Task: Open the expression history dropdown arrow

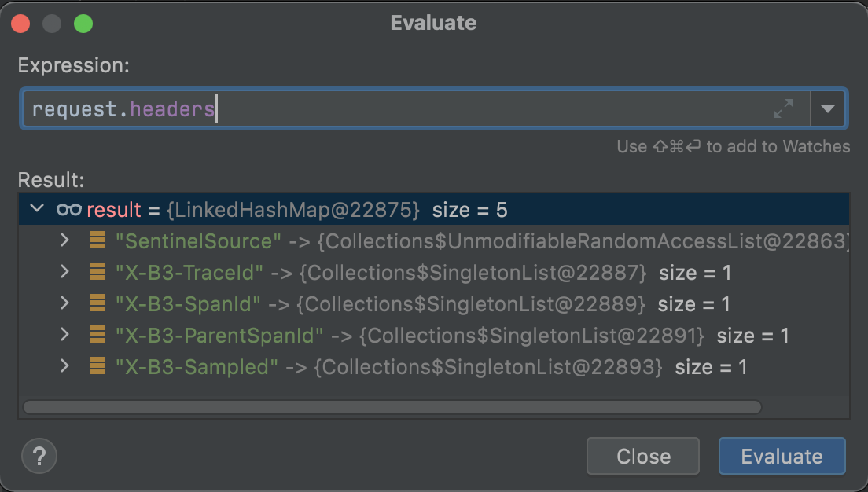Action: click(x=827, y=108)
